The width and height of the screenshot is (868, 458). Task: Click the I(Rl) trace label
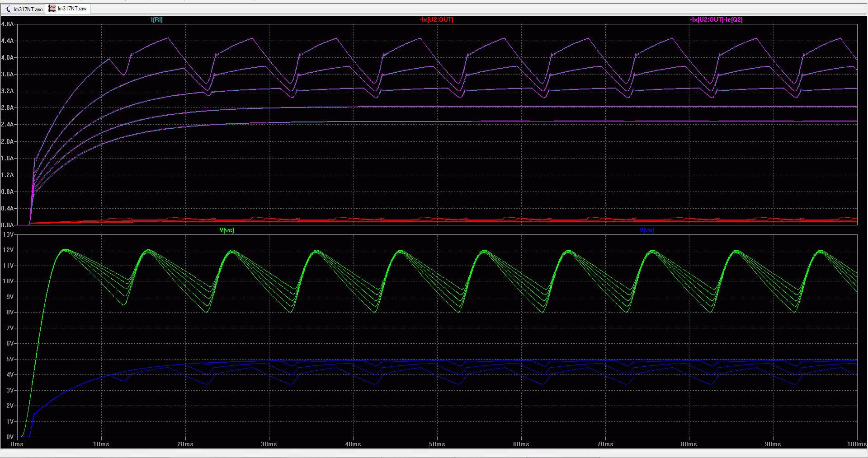point(156,20)
